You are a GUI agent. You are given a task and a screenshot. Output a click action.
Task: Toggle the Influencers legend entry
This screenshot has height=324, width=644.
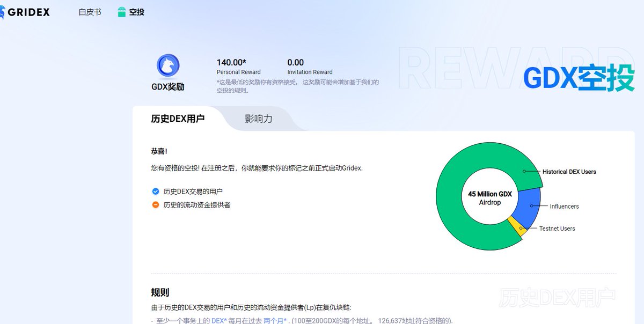pos(563,206)
